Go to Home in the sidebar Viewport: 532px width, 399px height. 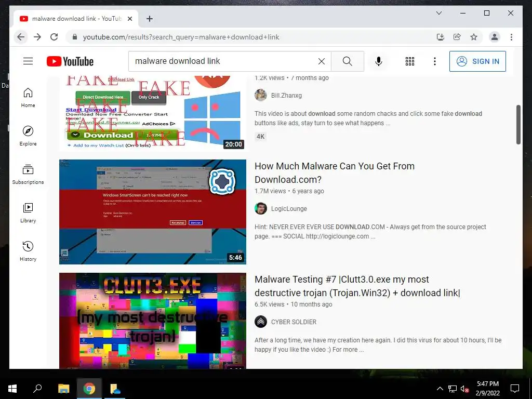[x=28, y=98]
